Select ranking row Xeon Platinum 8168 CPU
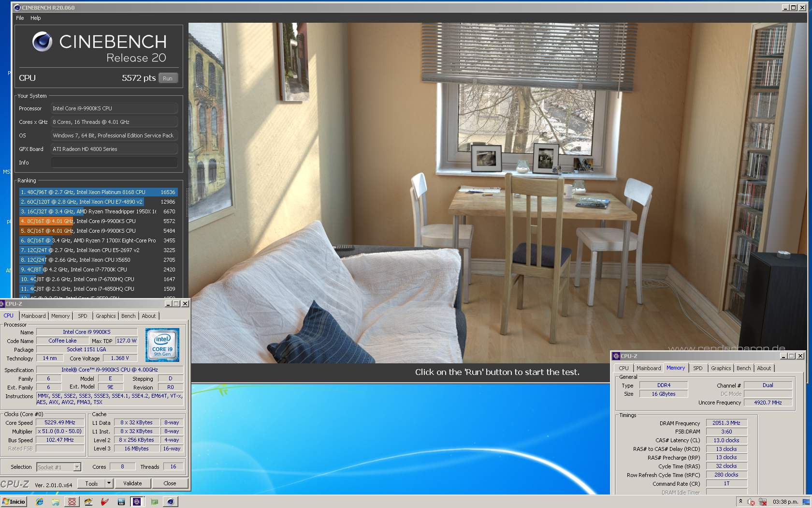 [x=98, y=192]
